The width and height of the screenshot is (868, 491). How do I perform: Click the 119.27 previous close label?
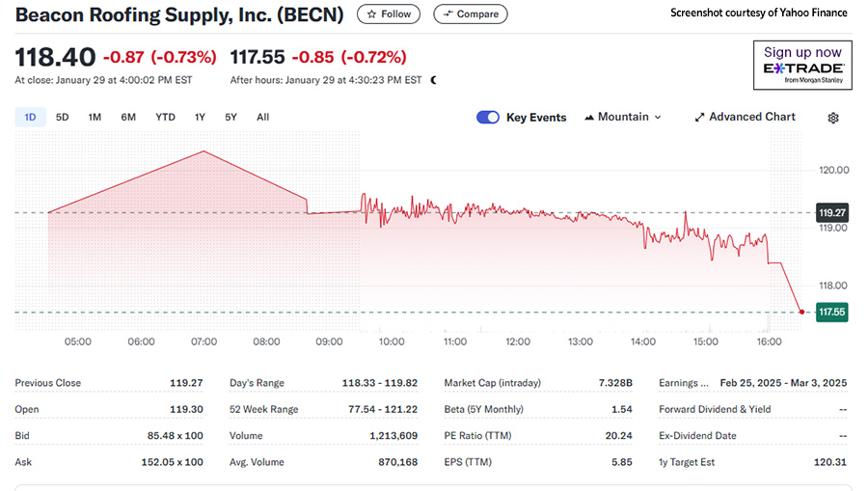click(x=830, y=212)
